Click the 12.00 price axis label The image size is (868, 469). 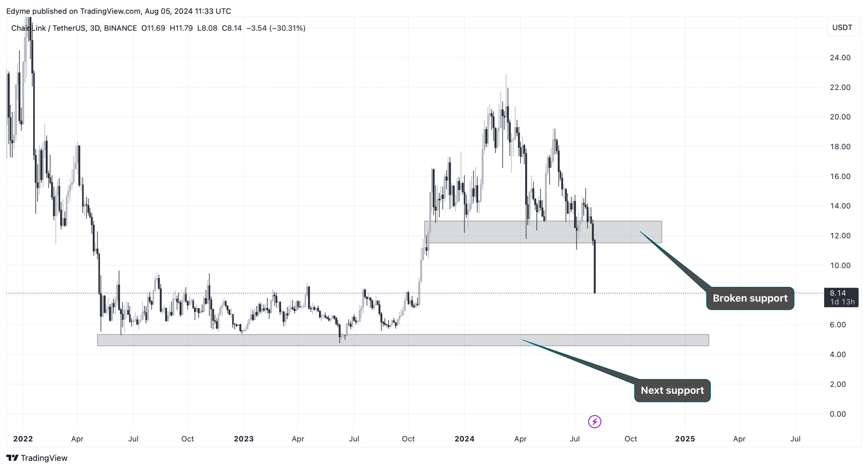pos(840,236)
